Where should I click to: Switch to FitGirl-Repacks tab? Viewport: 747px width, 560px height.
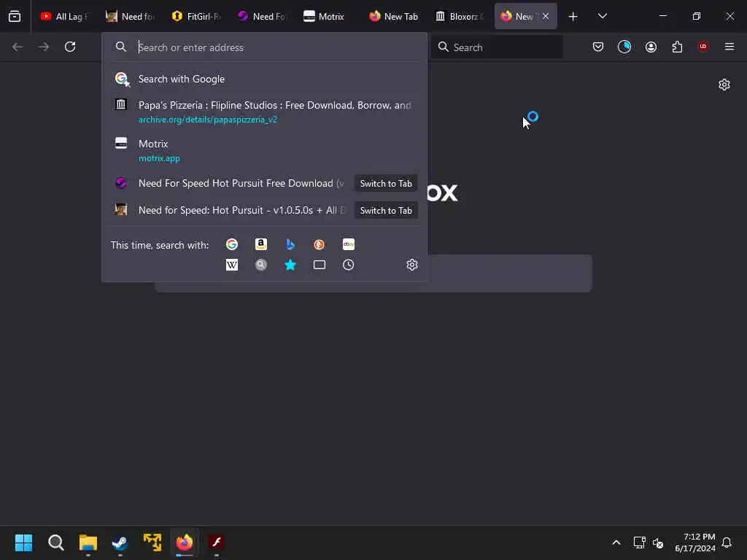(197, 16)
